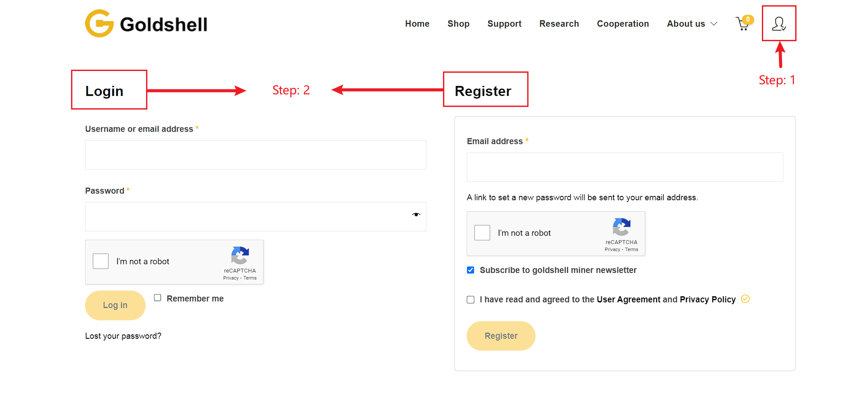The width and height of the screenshot is (868, 408).
Task: Open the user account icon
Action: coord(779,24)
